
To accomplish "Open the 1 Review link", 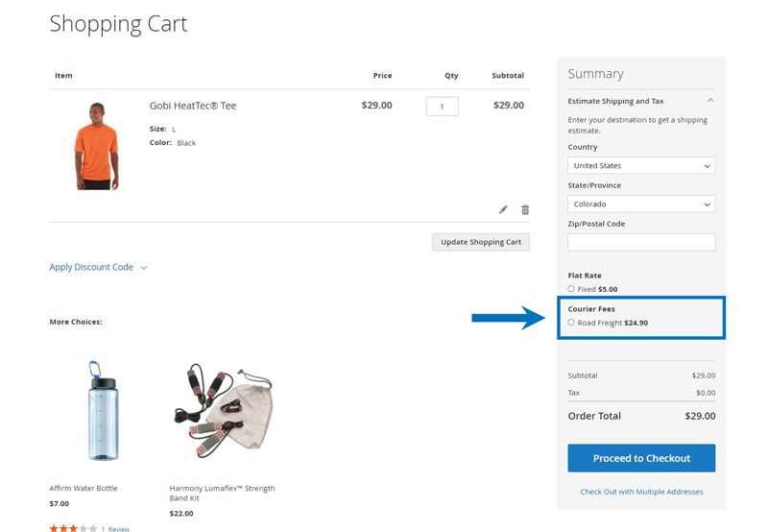I will [116, 528].
